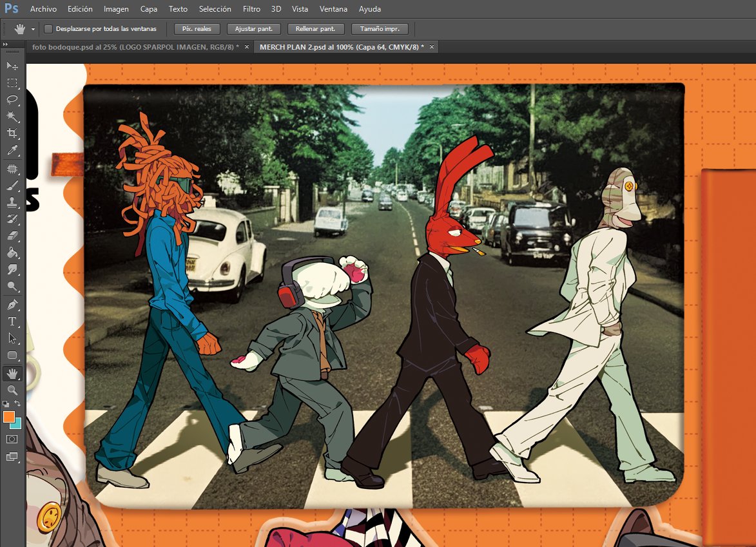Click the Tamaño impr. button
The width and height of the screenshot is (756, 547).
coord(380,29)
